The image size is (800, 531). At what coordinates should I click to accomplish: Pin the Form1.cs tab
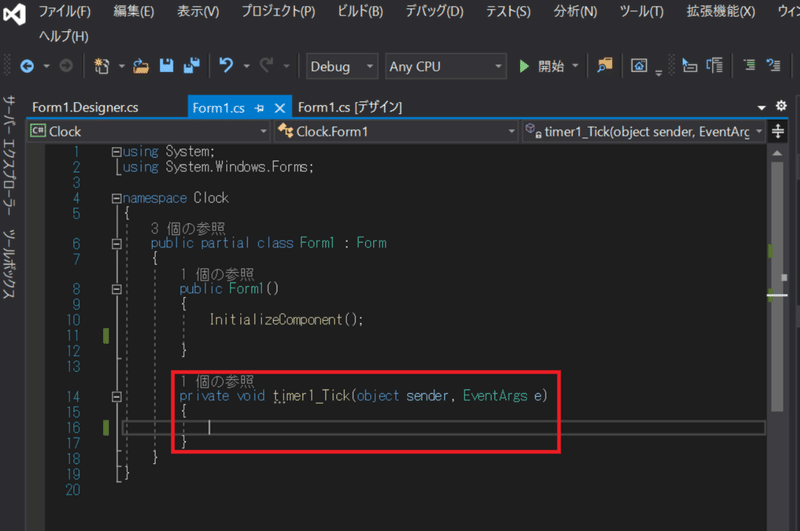(x=259, y=108)
